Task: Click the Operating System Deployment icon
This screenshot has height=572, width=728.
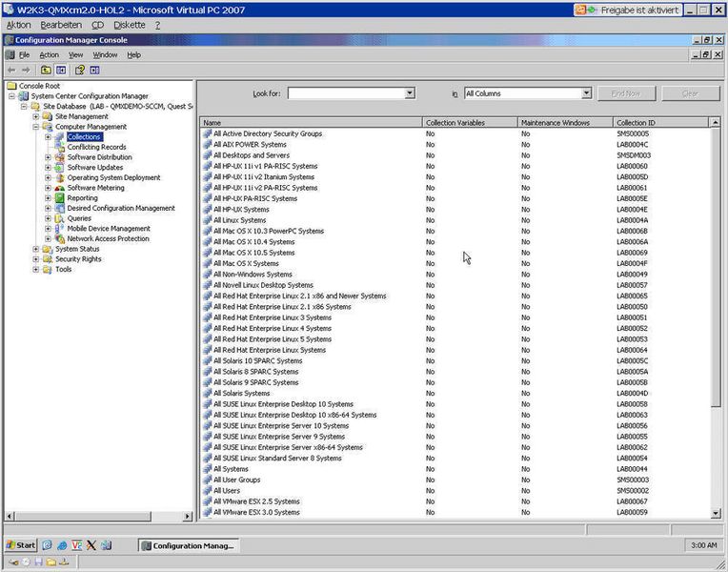Action: (x=59, y=178)
